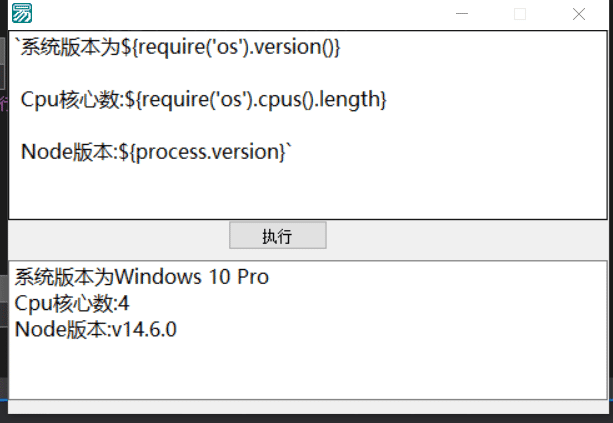Click on the Windows 10 Pro text in output
The image size is (613, 423).
pos(192,277)
